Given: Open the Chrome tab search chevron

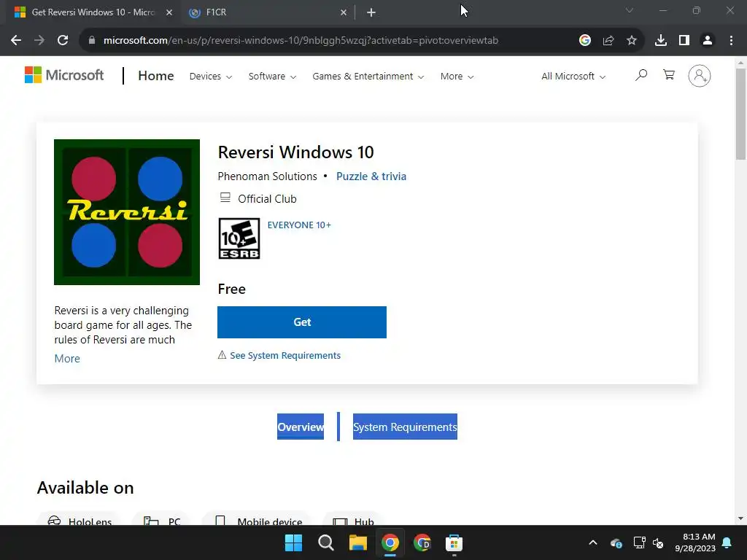Looking at the screenshot, I should point(630,10).
